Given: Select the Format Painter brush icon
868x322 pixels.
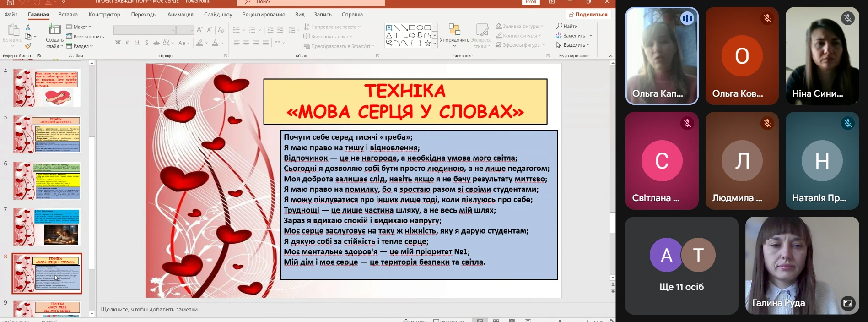Looking at the screenshot, I should coord(28,46).
